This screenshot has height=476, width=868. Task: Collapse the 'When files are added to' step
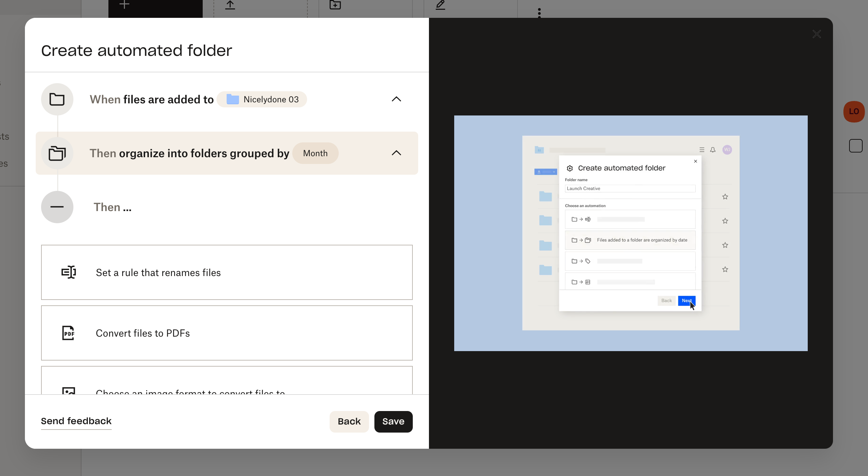pyautogui.click(x=396, y=99)
